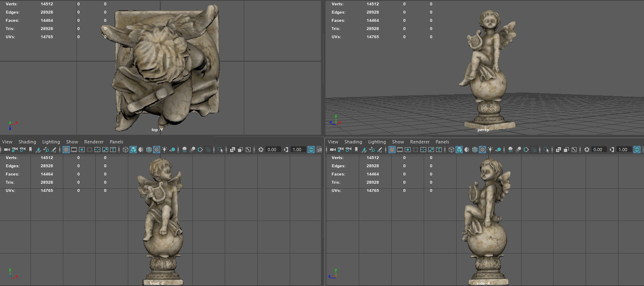Click Exposure icon in front panel toolbar
This screenshot has height=286, width=644.
261,150
